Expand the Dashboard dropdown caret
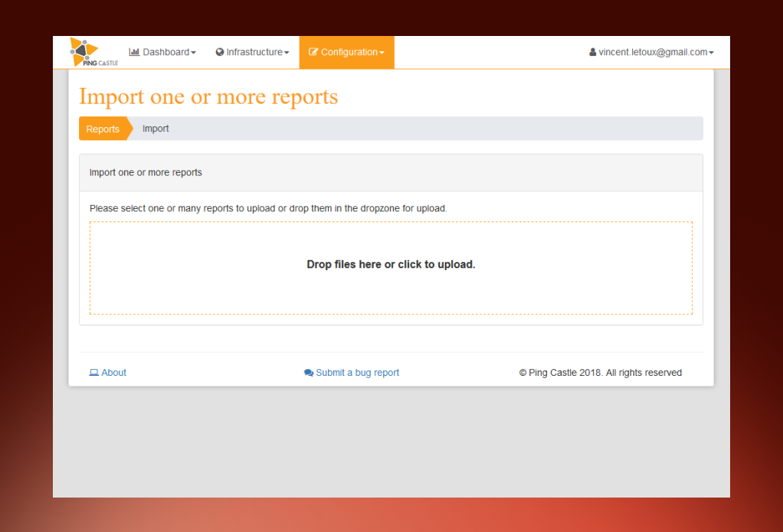Screen dimensions: 783x532 coord(193,52)
